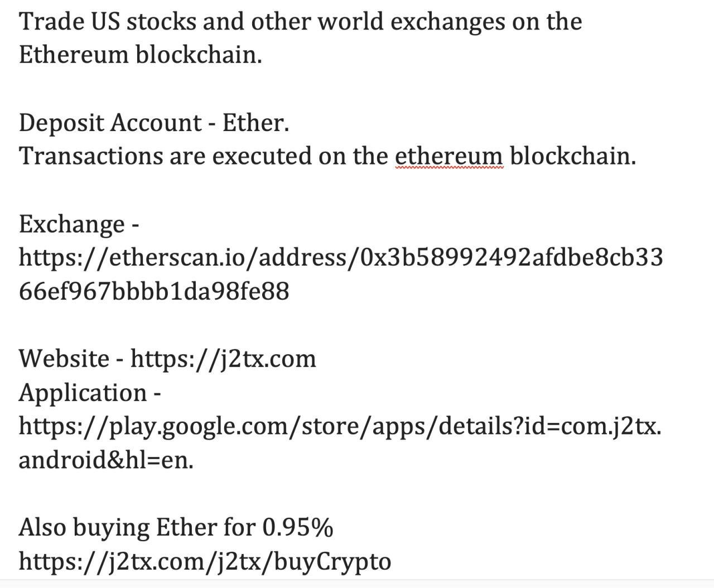
Task: Open the https://j2tx.com website link
Action: (223, 359)
